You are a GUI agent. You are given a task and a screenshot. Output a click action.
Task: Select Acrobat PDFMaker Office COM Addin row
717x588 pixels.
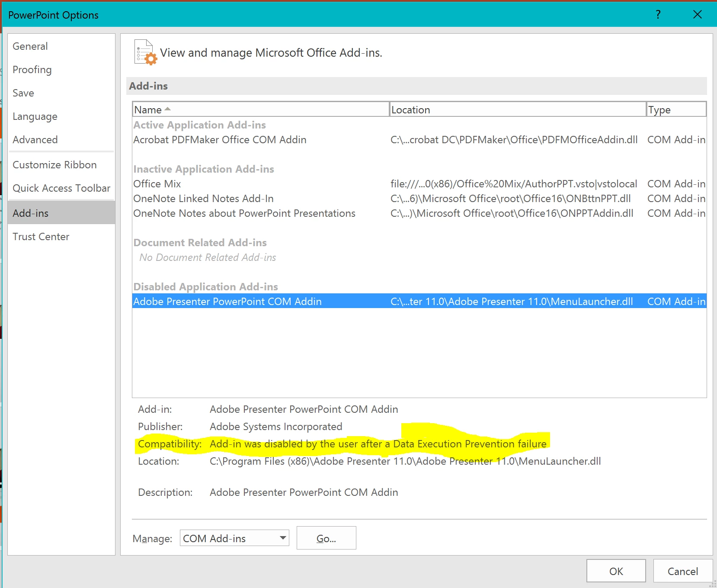pyautogui.click(x=419, y=140)
